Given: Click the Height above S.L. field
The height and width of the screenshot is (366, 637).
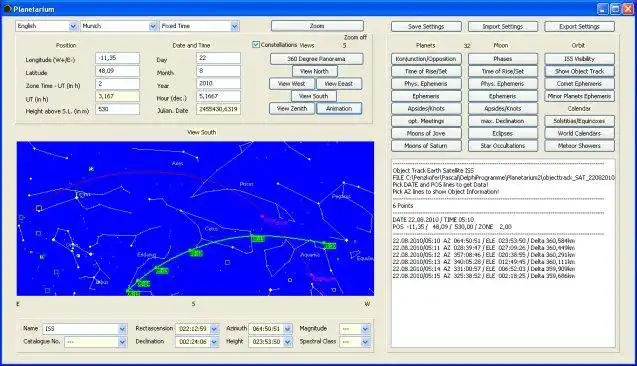Looking at the screenshot, I should 117,109.
